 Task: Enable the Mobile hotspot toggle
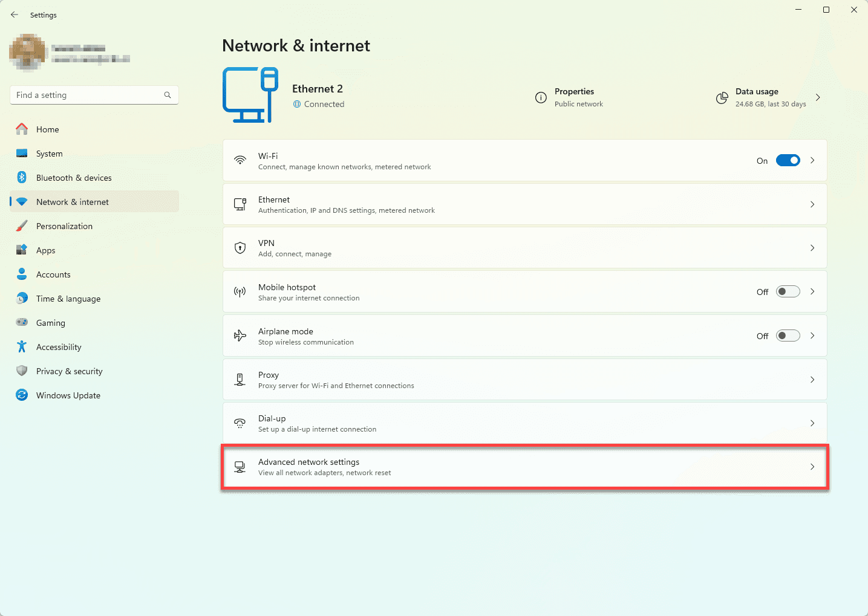(x=788, y=291)
